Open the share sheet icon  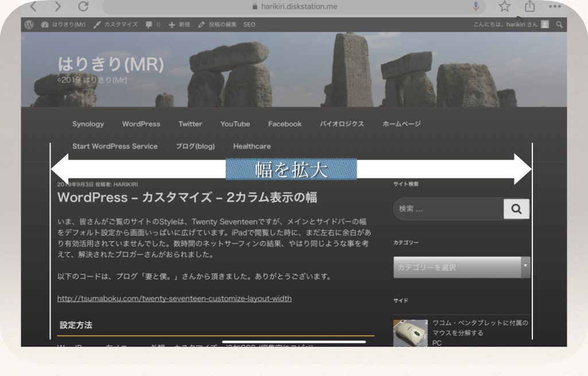click(529, 6)
